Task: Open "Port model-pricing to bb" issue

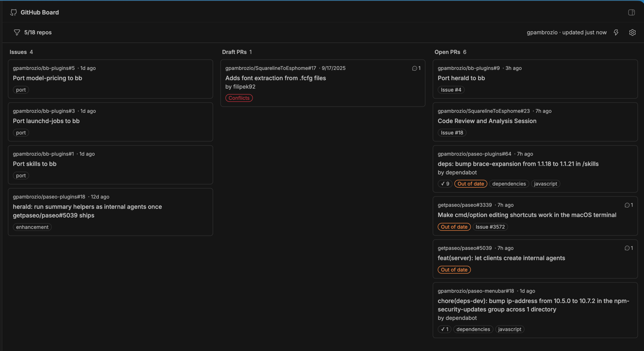Action: 48,78
